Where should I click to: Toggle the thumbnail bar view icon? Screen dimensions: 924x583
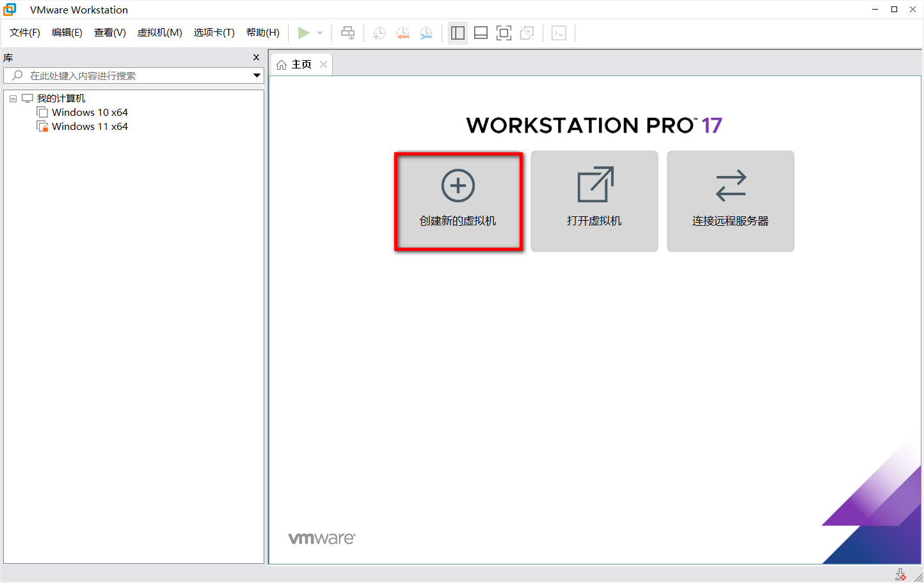[481, 33]
